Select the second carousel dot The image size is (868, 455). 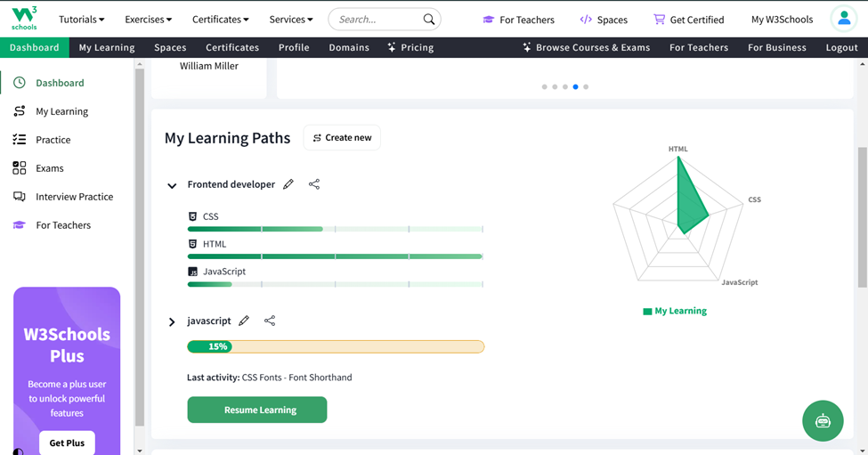click(x=555, y=87)
